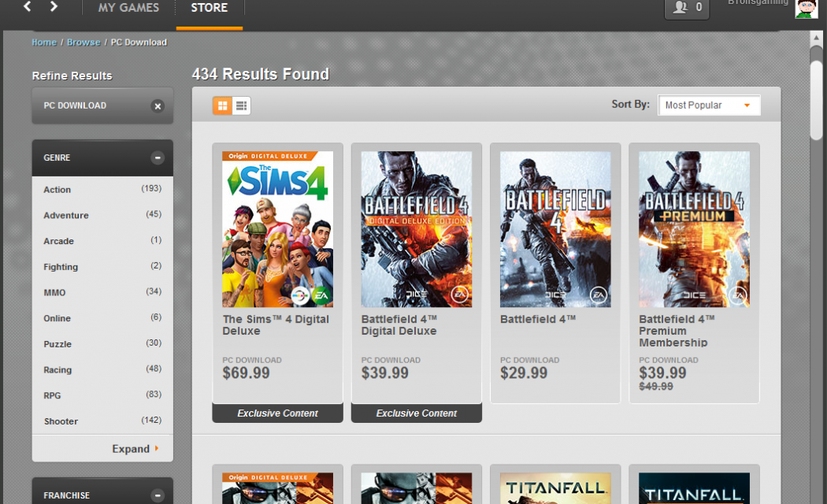Follow the Browse breadcrumb link

(83, 43)
